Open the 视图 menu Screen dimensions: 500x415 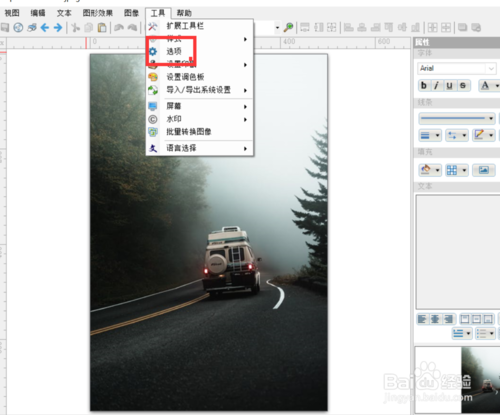12,13
